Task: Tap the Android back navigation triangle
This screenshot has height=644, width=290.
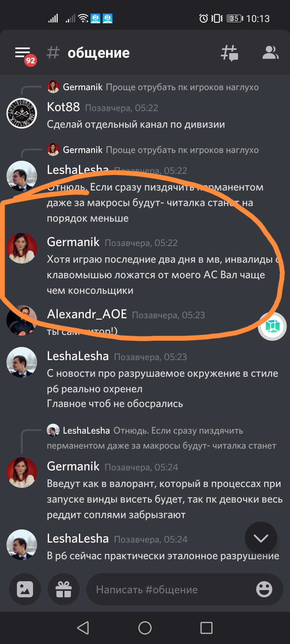Action: coord(83,628)
